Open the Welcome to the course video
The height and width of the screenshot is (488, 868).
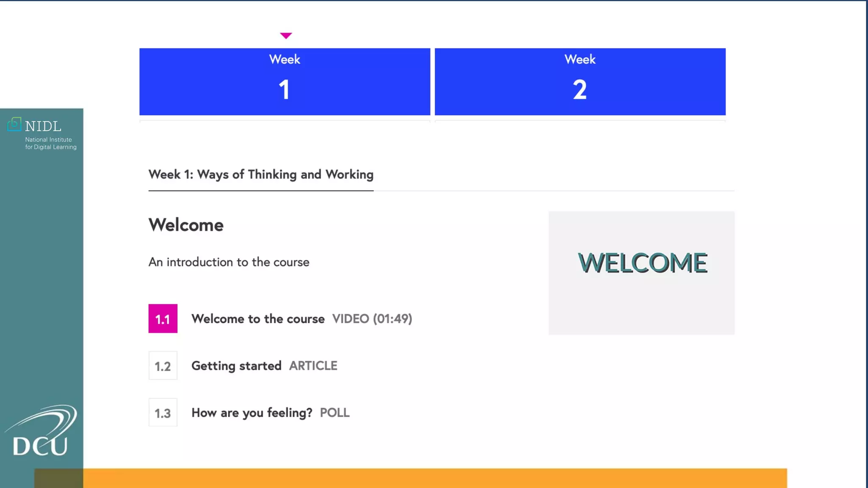[x=258, y=319]
